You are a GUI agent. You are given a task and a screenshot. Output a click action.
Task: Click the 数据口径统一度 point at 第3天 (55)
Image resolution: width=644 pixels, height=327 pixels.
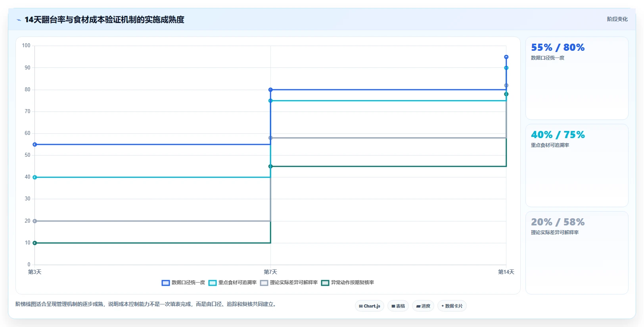35,144
